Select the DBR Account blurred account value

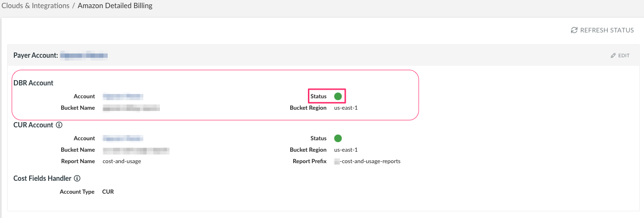[x=123, y=96]
